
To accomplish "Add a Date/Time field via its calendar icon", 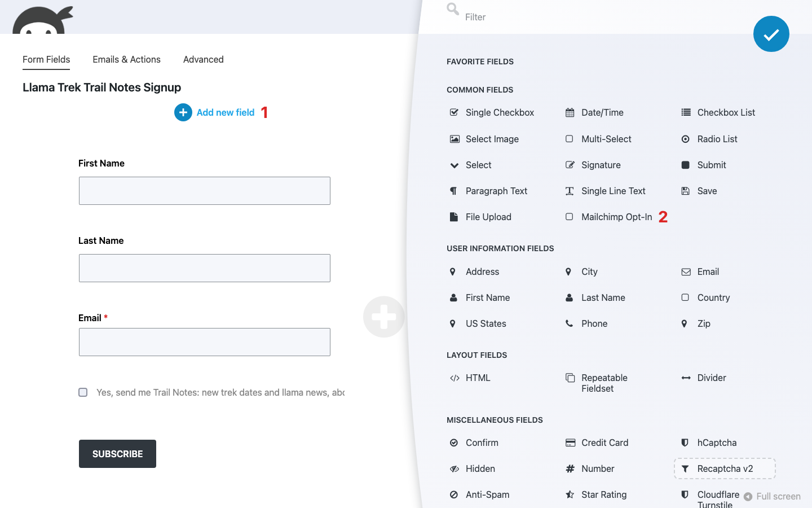I will coord(570,112).
